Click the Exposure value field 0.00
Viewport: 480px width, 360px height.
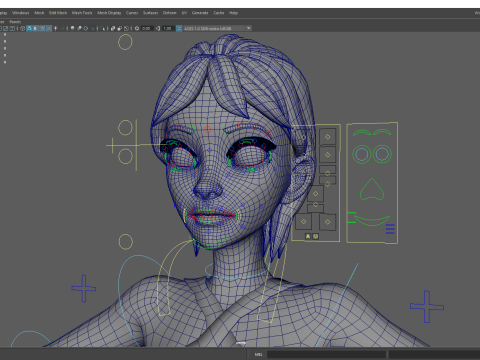coord(147,28)
